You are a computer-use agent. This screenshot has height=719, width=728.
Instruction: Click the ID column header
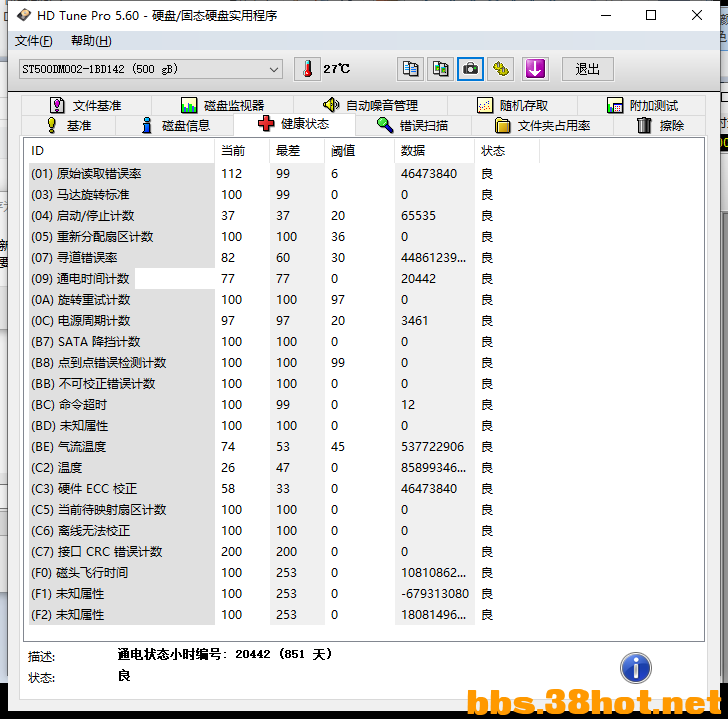tap(121, 151)
